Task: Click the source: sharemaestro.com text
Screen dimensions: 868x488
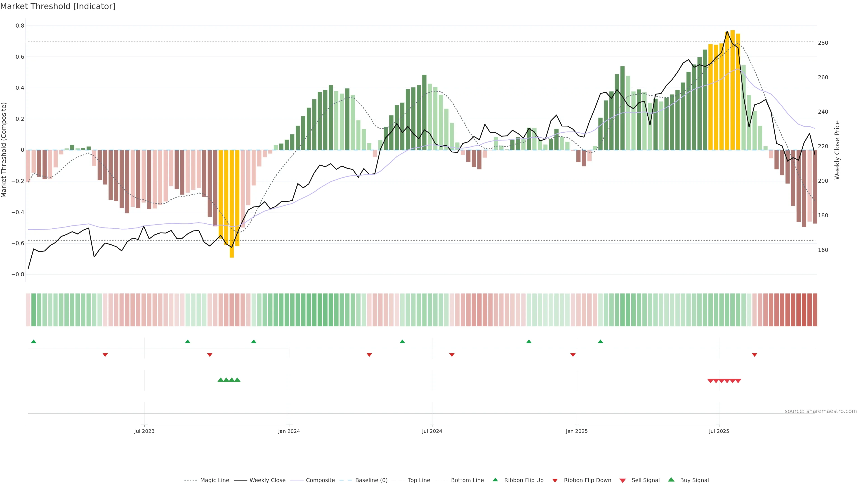Action: (821, 411)
